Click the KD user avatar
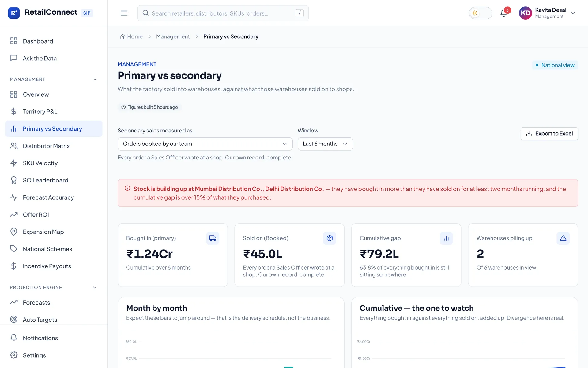The width and height of the screenshot is (588, 368). tap(526, 13)
